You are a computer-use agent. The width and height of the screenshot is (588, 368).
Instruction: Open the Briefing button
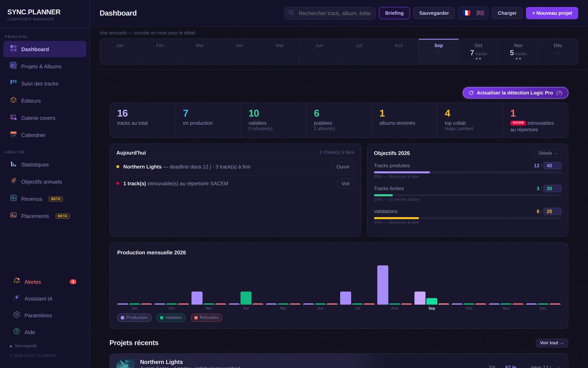click(394, 13)
